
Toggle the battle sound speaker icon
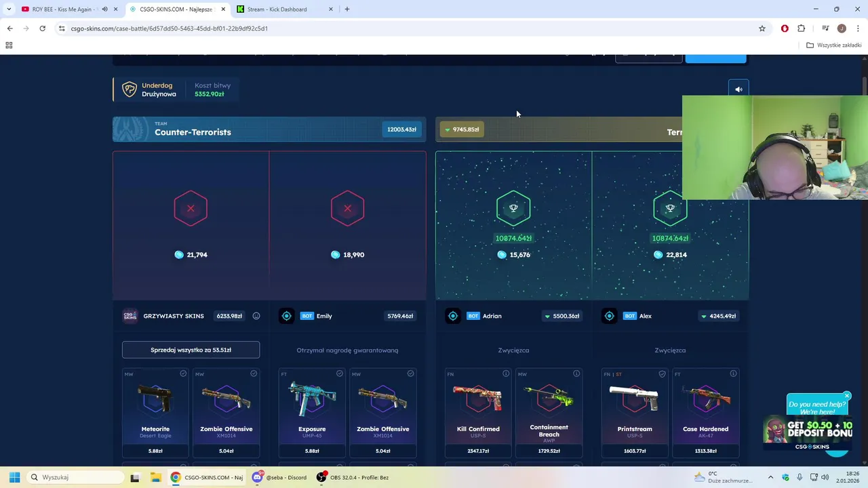click(738, 89)
